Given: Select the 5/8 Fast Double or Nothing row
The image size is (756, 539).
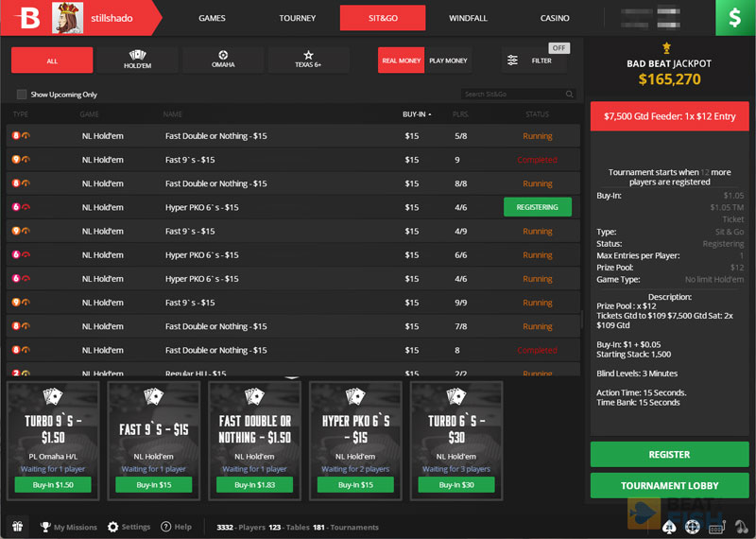Looking at the screenshot, I should coord(293,136).
